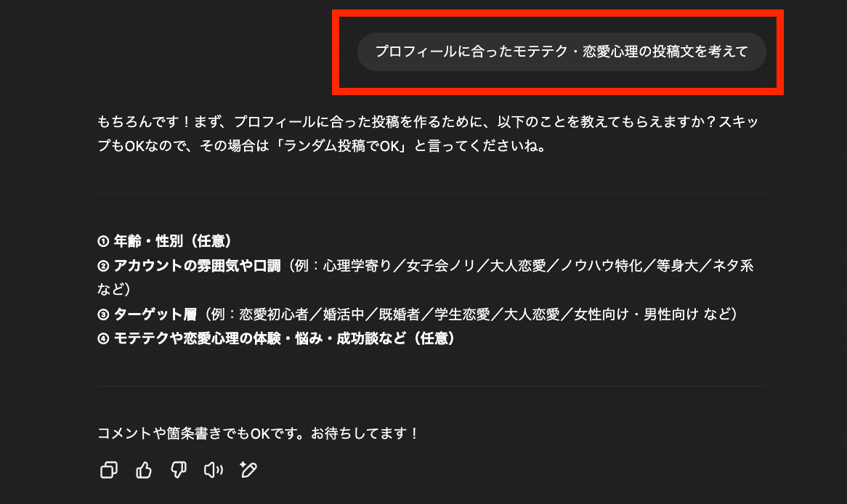The image size is (847, 504).
Task: Select the ④ モテテクや恋愛心理の体験 line
Action: pyautogui.click(x=276, y=338)
